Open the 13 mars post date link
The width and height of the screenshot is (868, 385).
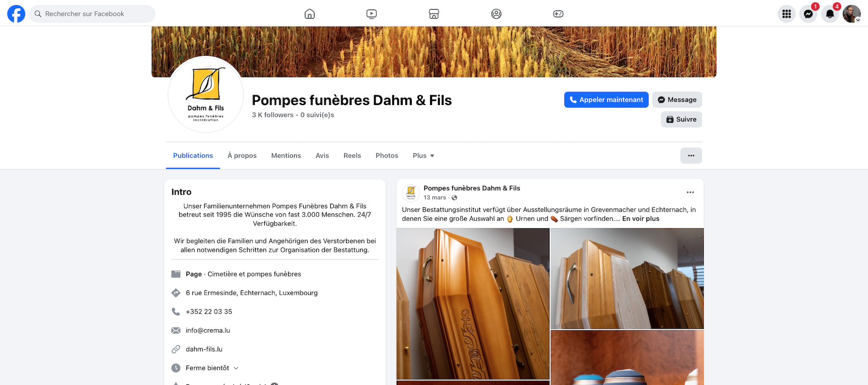[435, 197]
